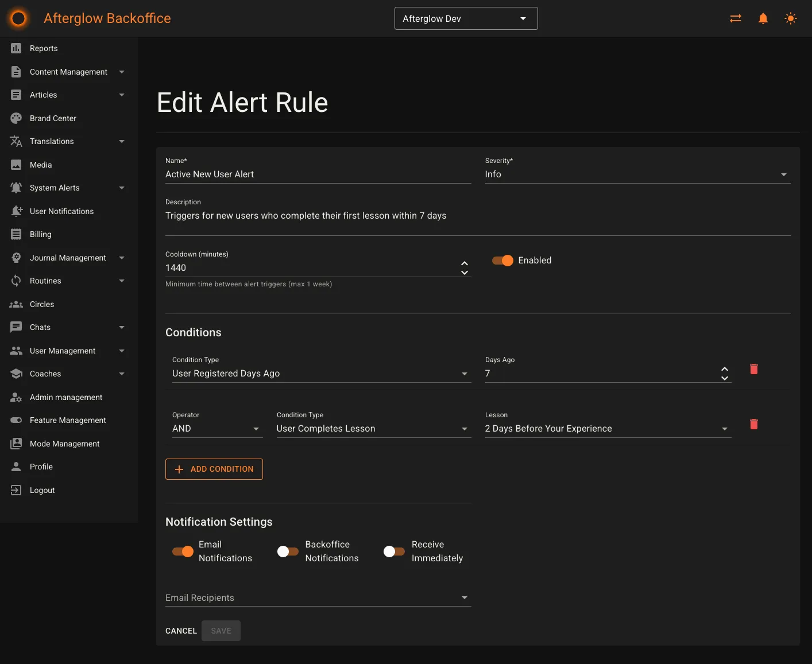Screen dimensions: 812x664
Task: Click the transfer arrows icon in the header
Action: (735, 18)
